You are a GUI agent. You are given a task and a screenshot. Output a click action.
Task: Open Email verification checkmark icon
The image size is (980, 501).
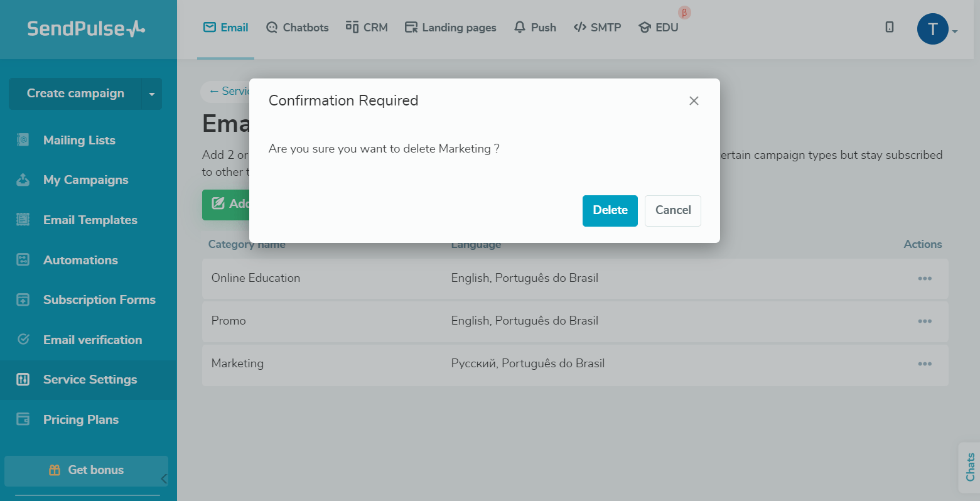[23, 340]
